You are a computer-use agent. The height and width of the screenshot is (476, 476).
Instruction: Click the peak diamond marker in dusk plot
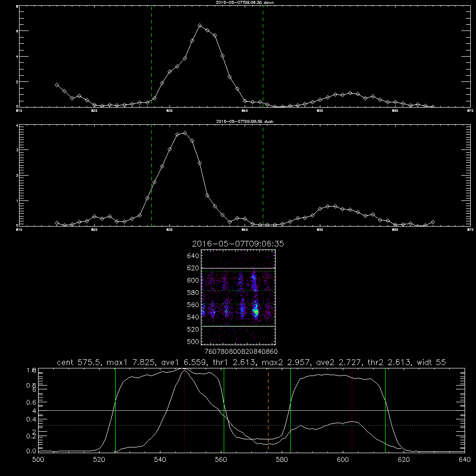point(185,133)
